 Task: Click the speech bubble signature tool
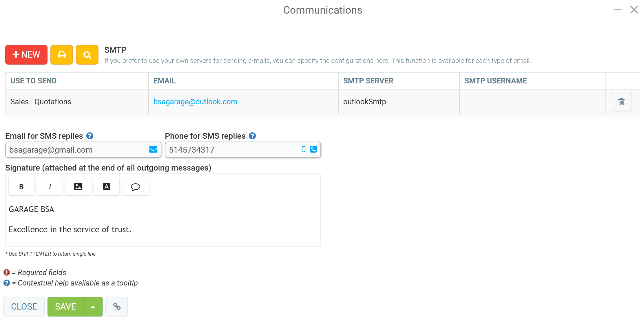pyautogui.click(x=135, y=186)
